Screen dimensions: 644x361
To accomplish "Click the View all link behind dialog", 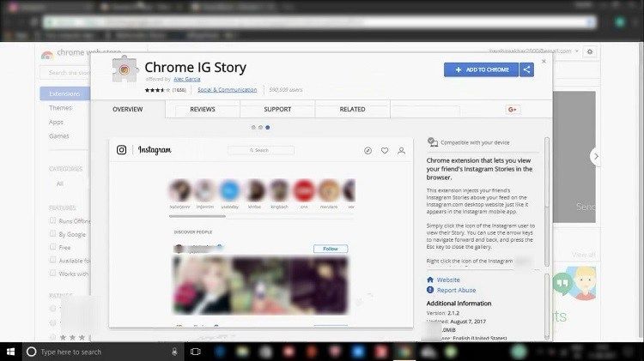I will (x=583, y=255).
